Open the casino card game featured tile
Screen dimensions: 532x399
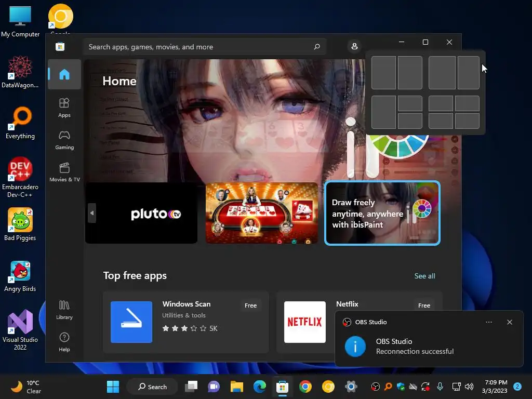click(x=262, y=213)
